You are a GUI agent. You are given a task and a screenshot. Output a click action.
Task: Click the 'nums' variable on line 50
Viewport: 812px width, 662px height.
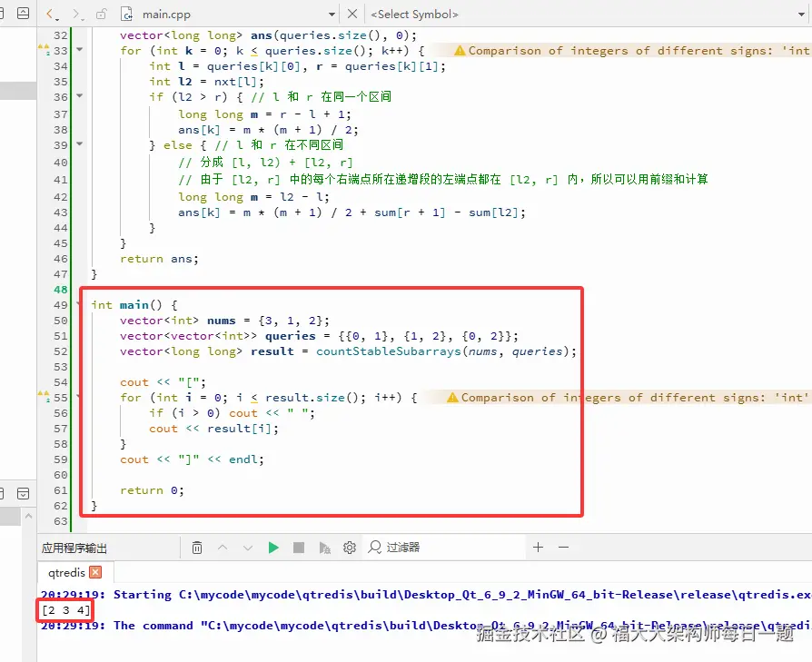pyautogui.click(x=221, y=321)
